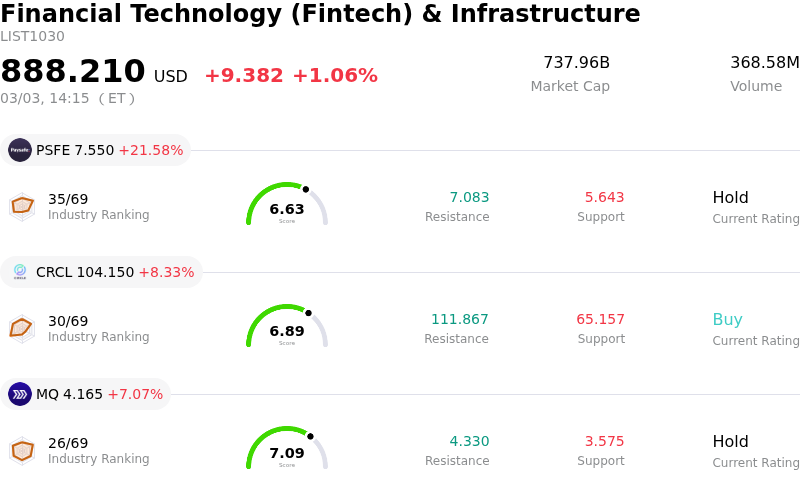
Task: Open the MQ industry ranking radar icon
Action: click(x=22, y=450)
